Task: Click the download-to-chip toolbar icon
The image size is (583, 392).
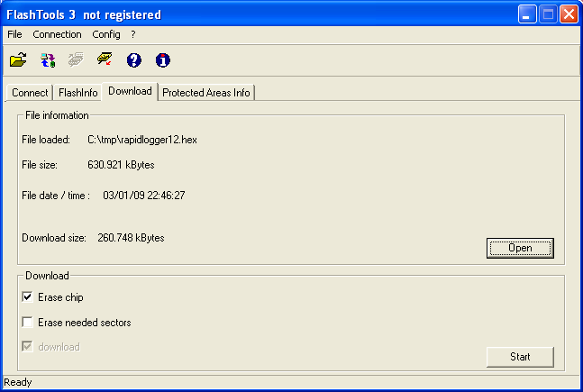Action: pos(105,59)
